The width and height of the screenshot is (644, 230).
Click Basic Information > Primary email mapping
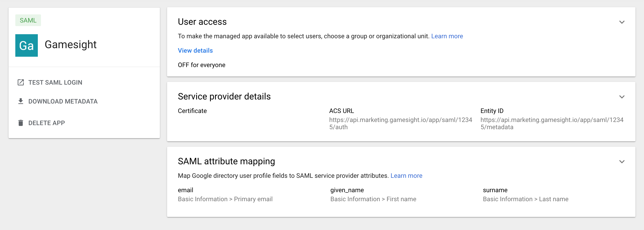point(225,199)
